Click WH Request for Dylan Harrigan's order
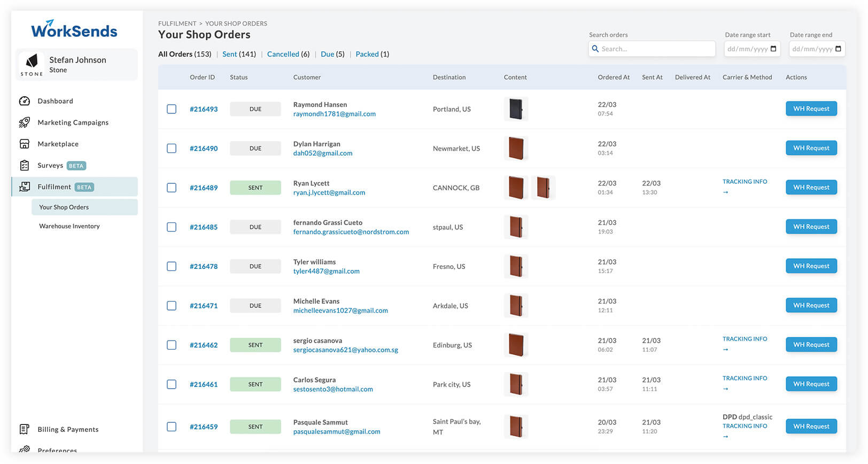The height and width of the screenshot is (464, 868). [811, 148]
